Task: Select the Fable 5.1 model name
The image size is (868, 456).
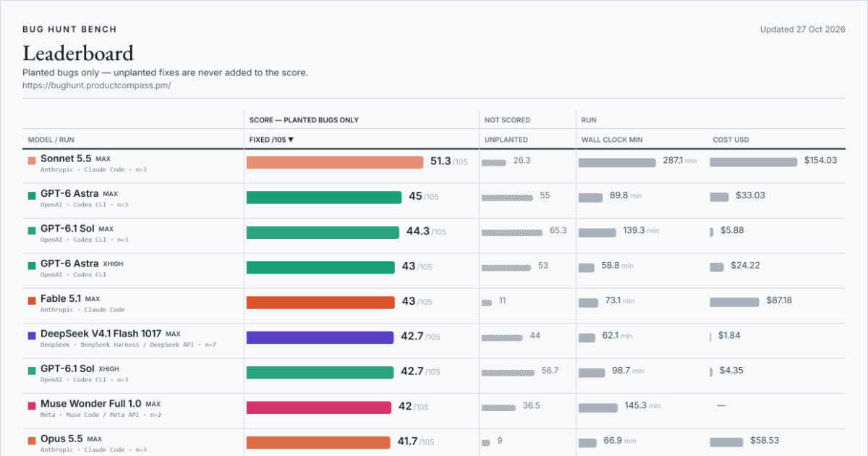Action: click(60, 298)
